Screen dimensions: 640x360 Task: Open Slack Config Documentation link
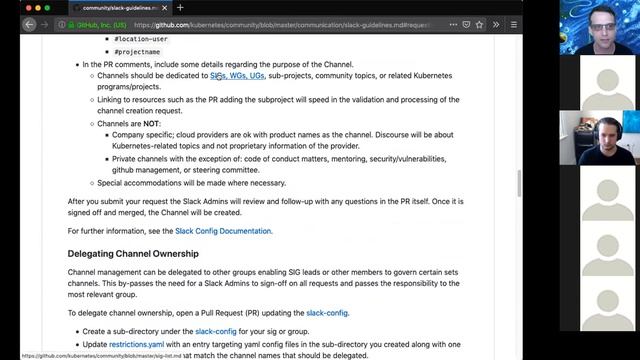click(x=223, y=231)
